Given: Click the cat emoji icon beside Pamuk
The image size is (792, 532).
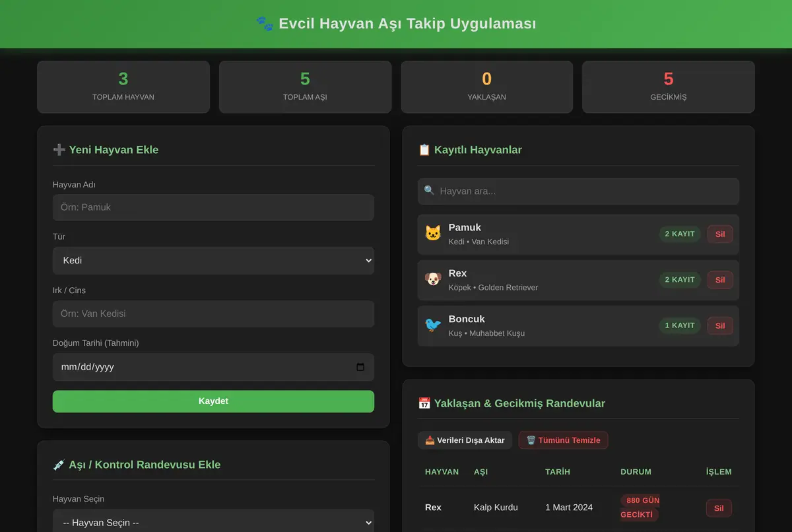Looking at the screenshot, I should (433, 234).
